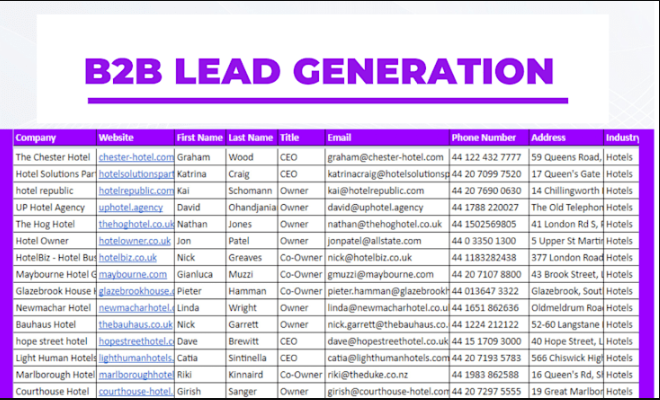Screen dimensions: 660x400
Task: Open the chester-hotel.com website link
Action: pyautogui.click(x=136, y=157)
